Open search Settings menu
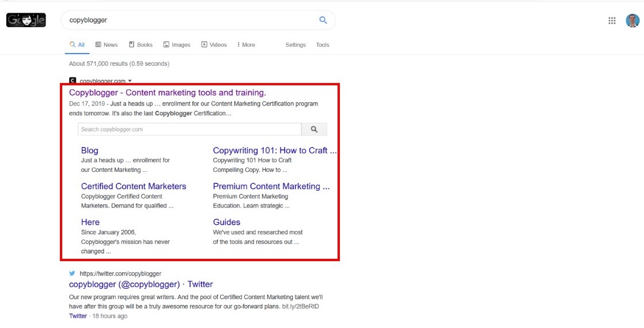The image size is (644, 328). [x=296, y=45]
